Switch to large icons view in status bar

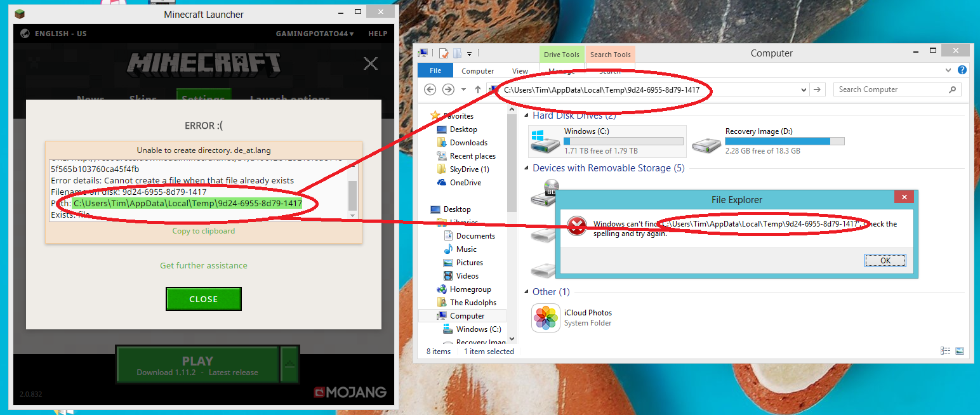click(x=960, y=351)
